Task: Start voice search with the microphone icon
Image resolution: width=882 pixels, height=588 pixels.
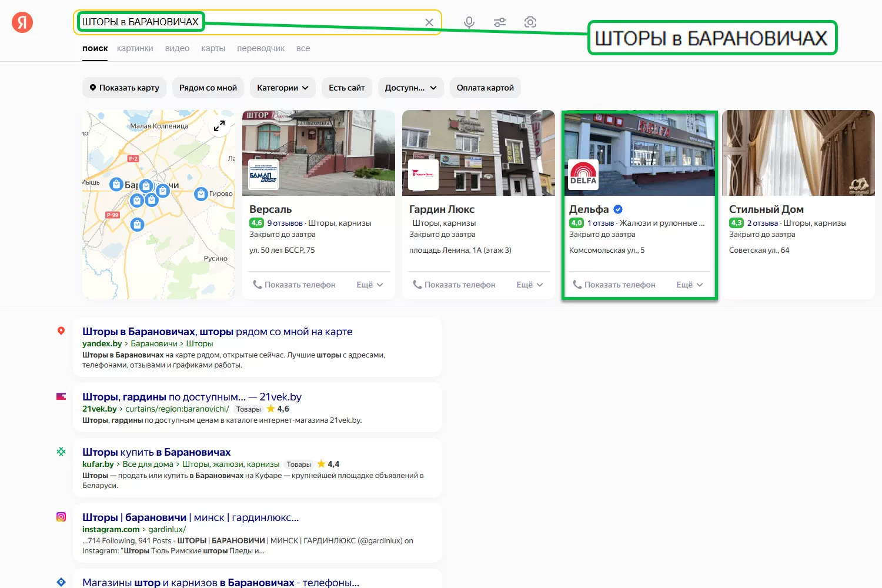Action: point(469,22)
